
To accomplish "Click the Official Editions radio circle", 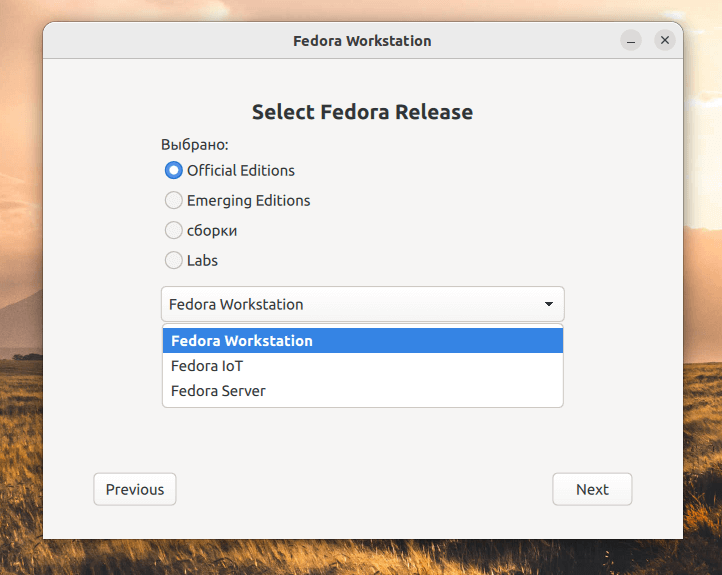I will coord(174,170).
